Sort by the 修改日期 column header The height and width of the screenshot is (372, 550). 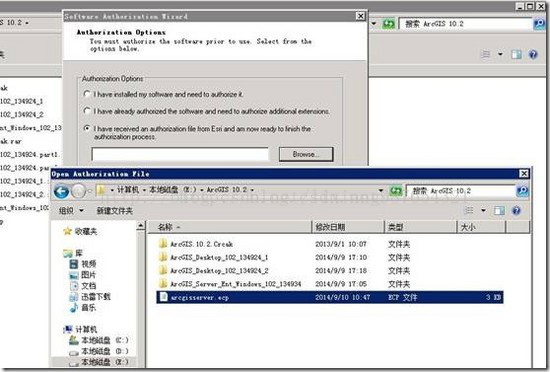[x=348, y=227]
